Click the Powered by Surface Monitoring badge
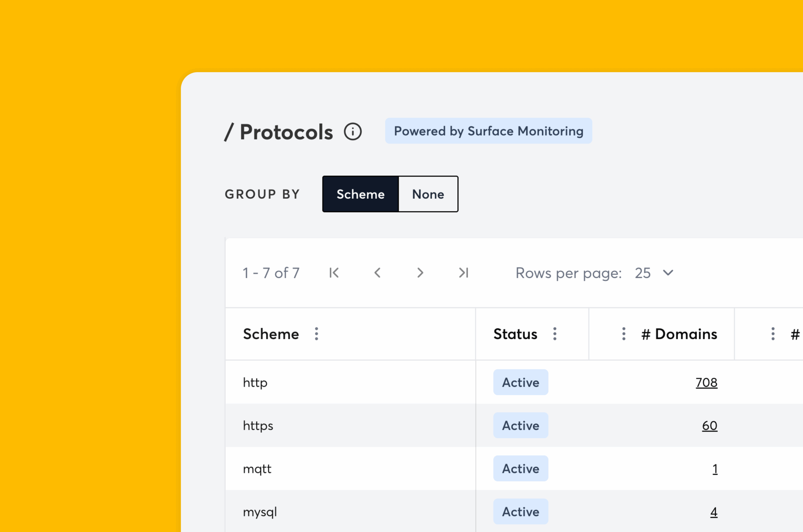Image resolution: width=803 pixels, height=532 pixels. coord(488,131)
